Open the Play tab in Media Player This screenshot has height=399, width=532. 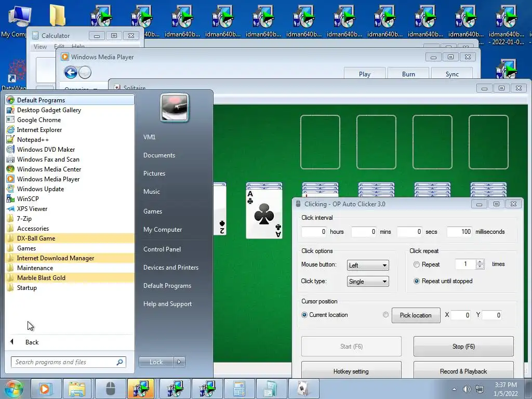364,74
